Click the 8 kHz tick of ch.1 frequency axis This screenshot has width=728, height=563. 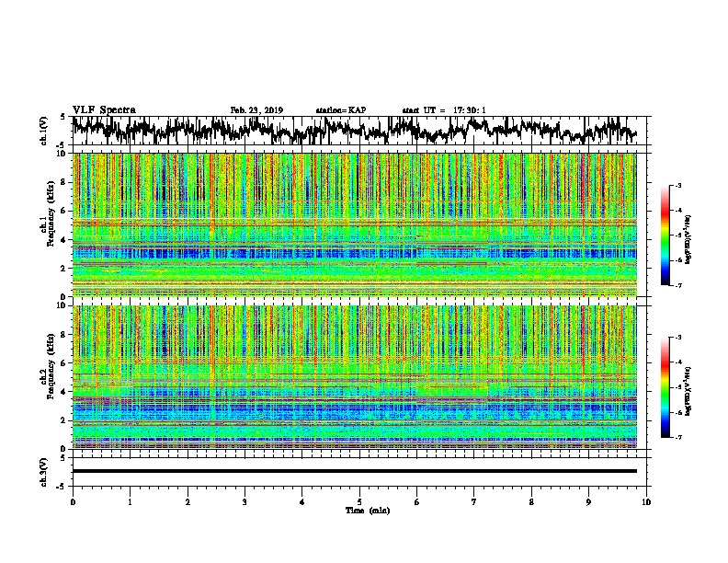point(63,182)
